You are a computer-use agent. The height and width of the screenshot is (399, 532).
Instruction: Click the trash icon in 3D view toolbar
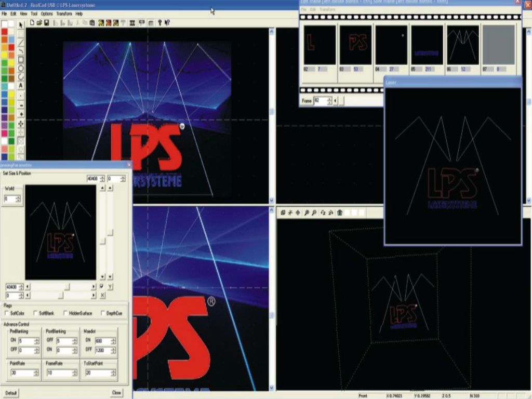tap(340, 212)
